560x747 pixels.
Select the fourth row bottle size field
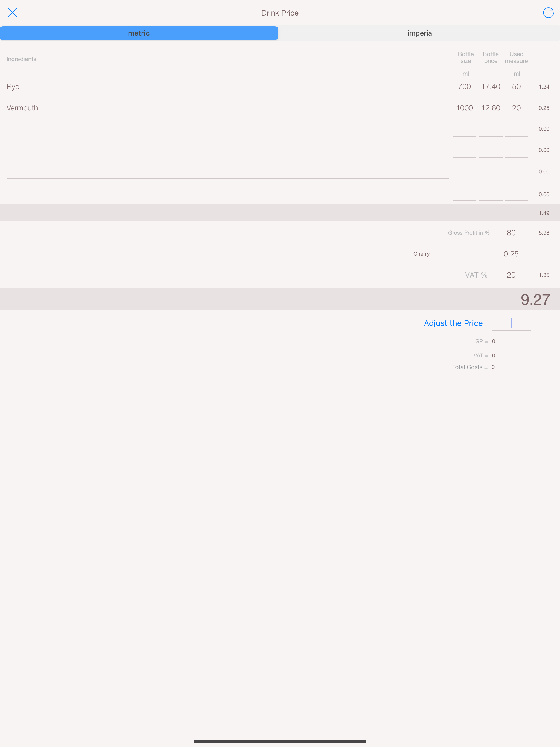[x=464, y=151]
